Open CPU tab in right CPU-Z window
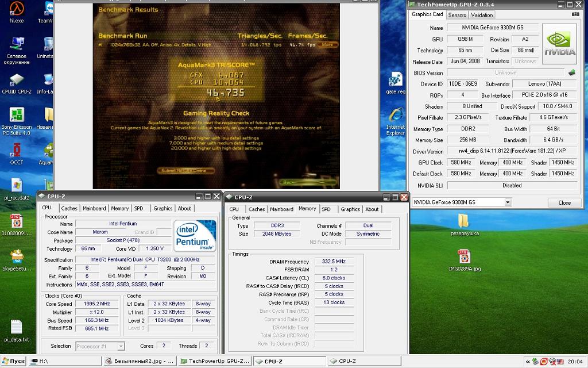The width and height of the screenshot is (588, 368). coord(234,209)
